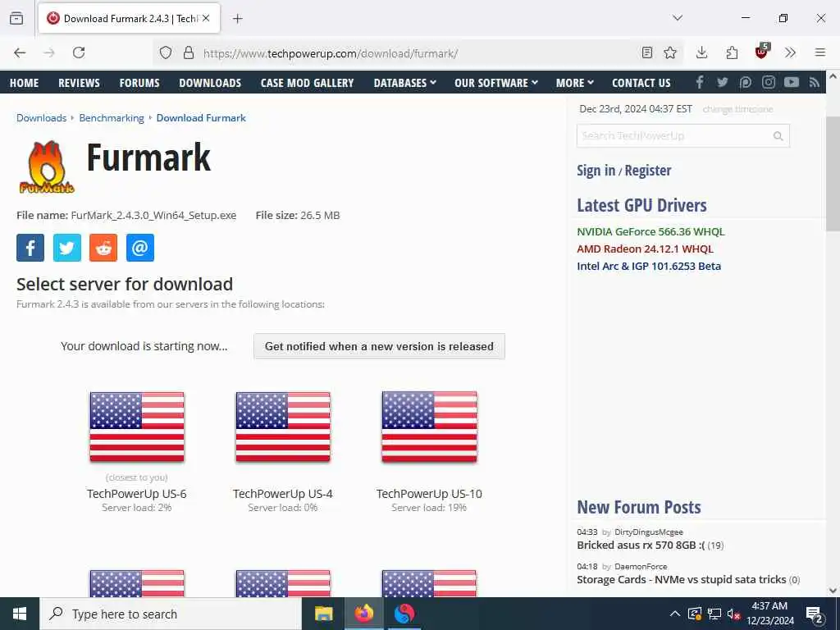Expand the DATABASES dropdown menu
This screenshot has width=840, height=630.
coord(405,83)
